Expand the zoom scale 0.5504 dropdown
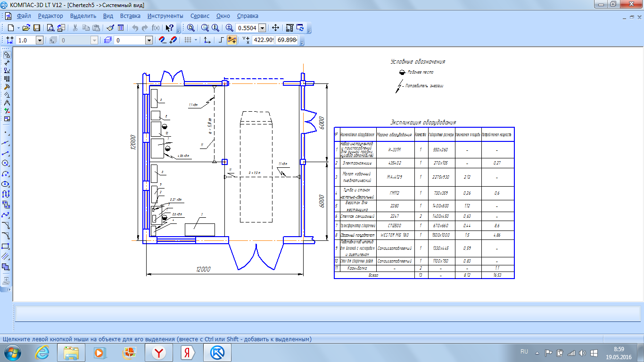 pos(262,28)
